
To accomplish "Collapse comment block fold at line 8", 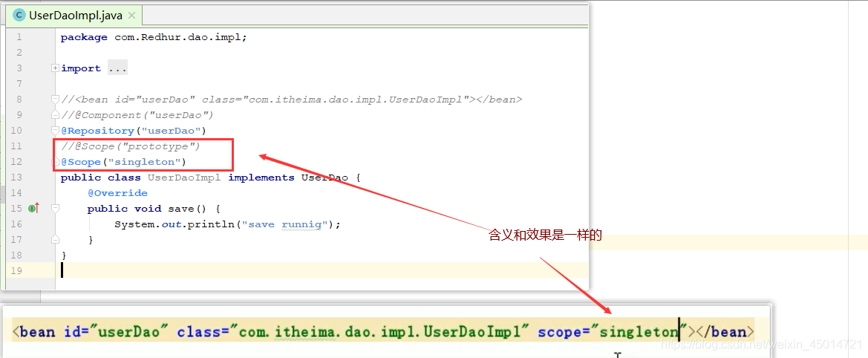I will (x=55, y=100).
